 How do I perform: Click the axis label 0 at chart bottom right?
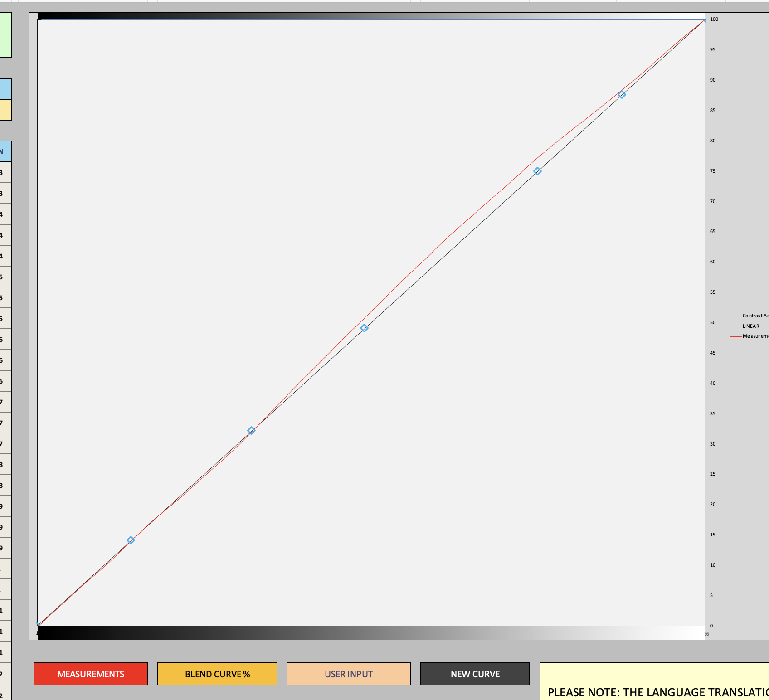(x=711, y=626)
